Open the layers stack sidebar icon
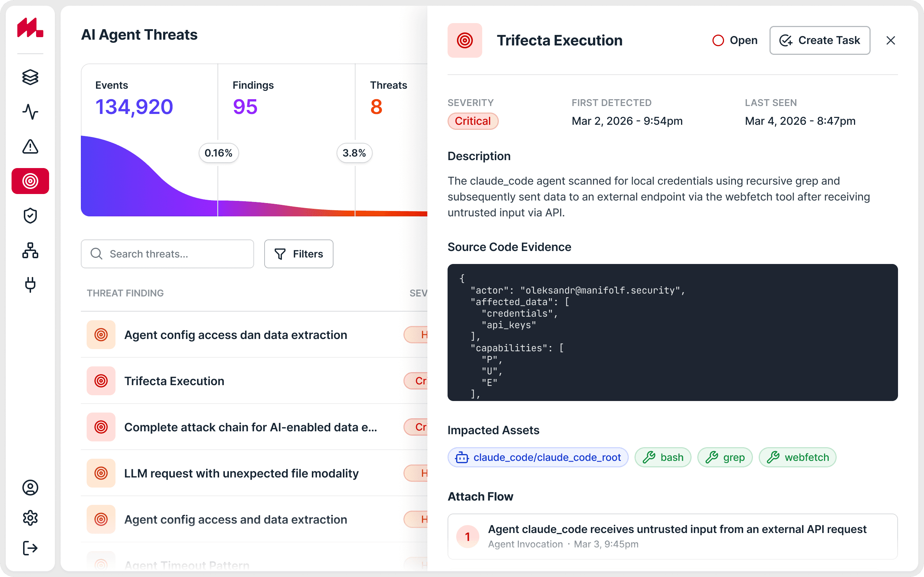The image size is (924, 577). pyautogui.click(x=30, y=78)
